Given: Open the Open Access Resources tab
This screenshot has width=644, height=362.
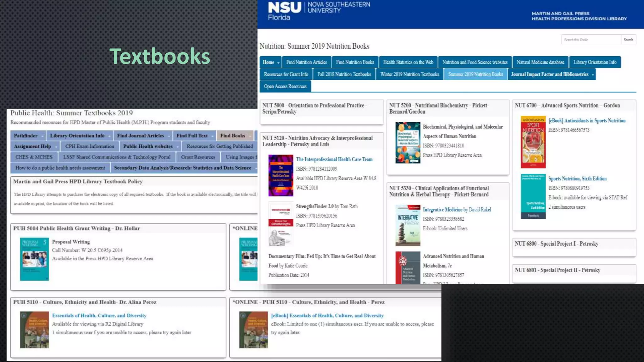Looking at the screenshot, I should pyautogui.click(x=285, y=86).
